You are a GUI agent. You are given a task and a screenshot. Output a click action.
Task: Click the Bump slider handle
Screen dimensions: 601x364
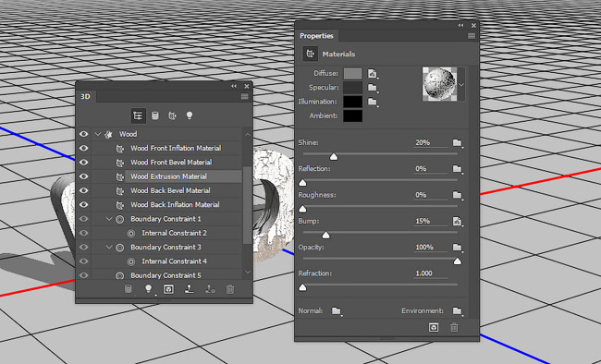(x=325, y=236)
